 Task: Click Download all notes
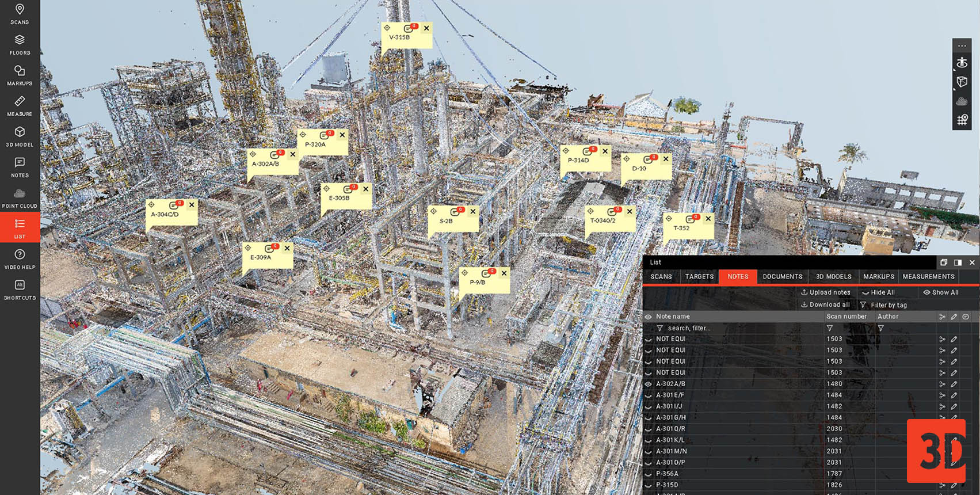point(825,305)
